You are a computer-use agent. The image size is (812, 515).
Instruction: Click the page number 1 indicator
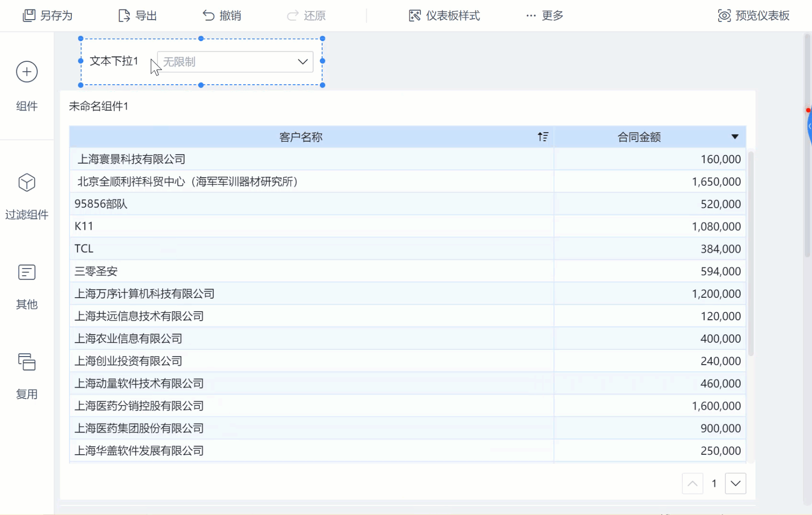[x=714, y=483]
